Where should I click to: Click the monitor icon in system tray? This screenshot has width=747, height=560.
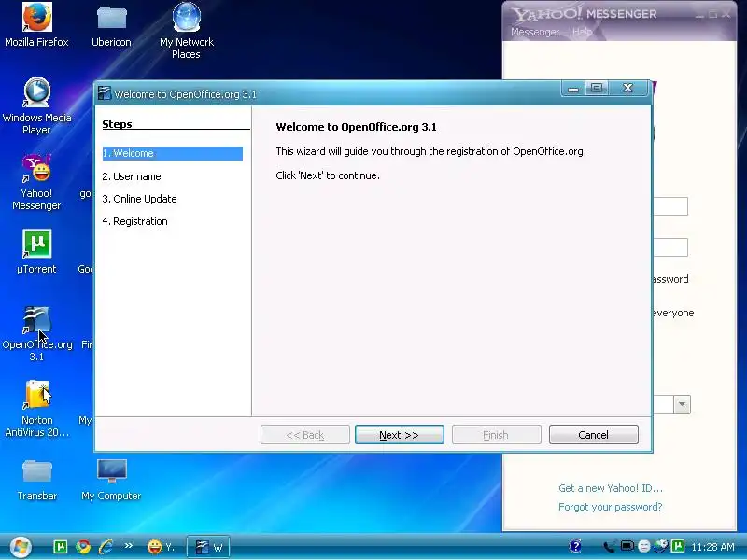point(627,546)
